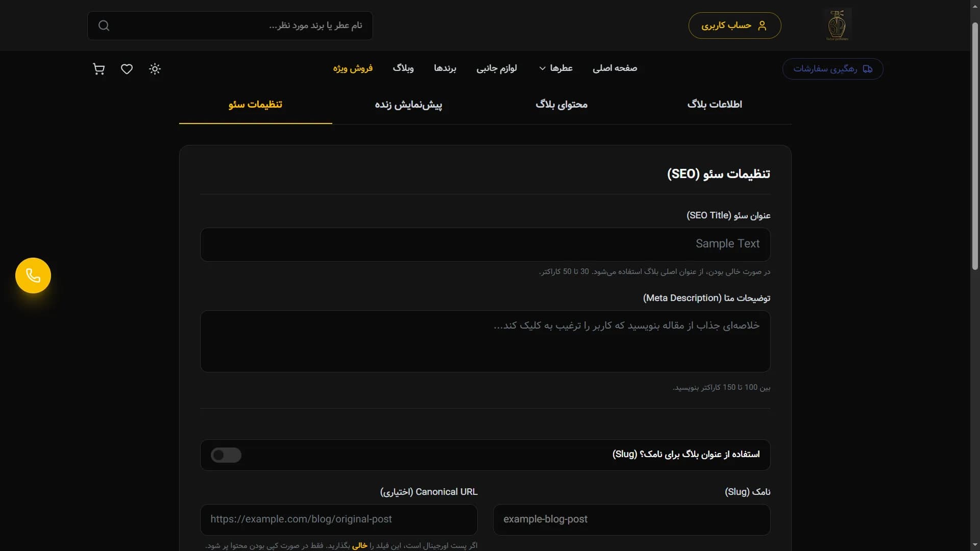Focus the Meta Description textarea
This screenshot has height=551, width=980.
coord(485,341)
